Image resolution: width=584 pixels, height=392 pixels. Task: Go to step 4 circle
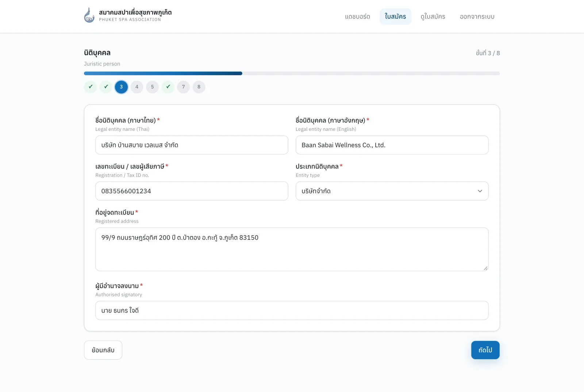pyautogui.click(x=137, y=87)
